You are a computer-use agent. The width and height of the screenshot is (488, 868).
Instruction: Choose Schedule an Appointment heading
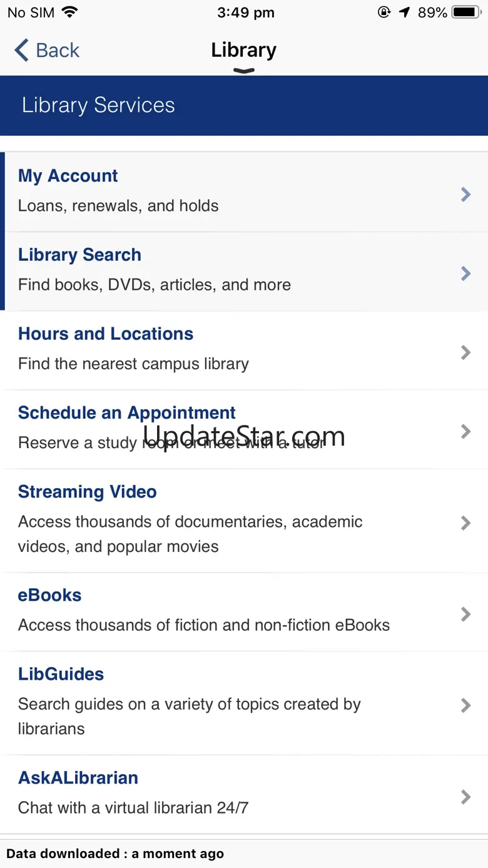[126, 413]
